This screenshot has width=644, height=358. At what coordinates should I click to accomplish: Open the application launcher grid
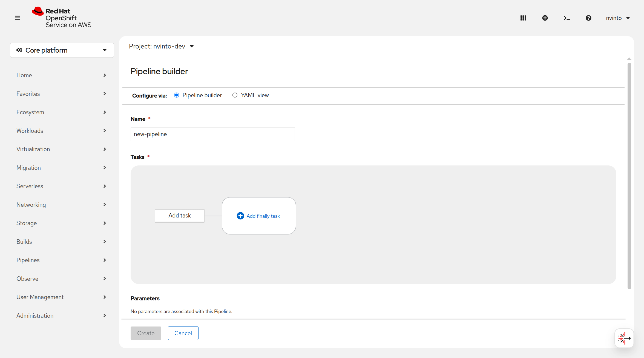point(523,18)
